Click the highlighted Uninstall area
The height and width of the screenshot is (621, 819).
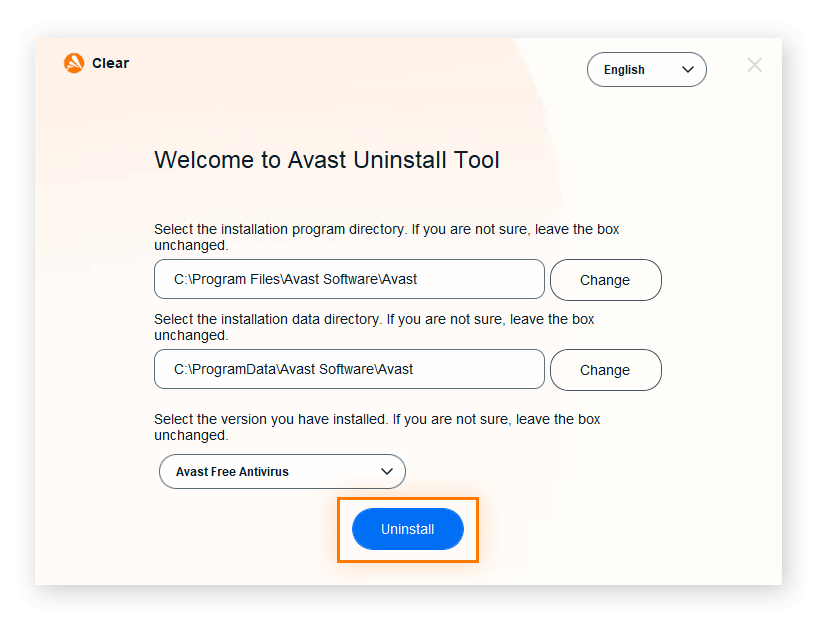(407, 529)
